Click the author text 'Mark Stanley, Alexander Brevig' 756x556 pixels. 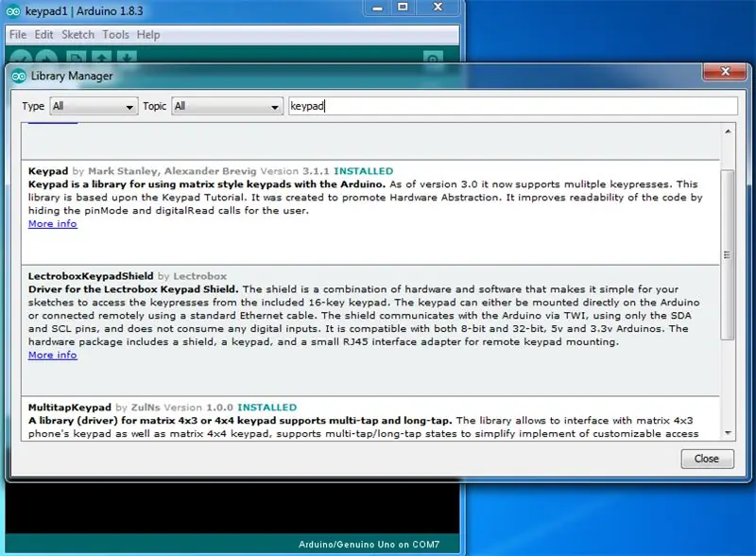click(x=172, y=171)
